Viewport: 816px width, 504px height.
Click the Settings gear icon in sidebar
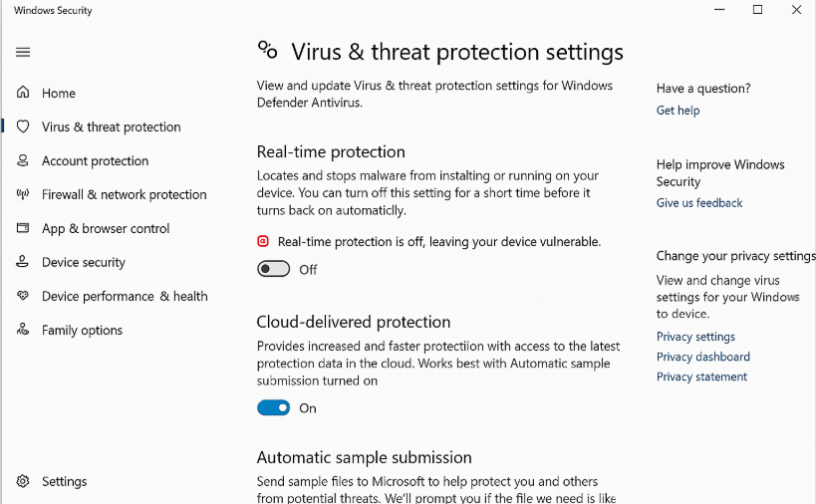[23, 481]
